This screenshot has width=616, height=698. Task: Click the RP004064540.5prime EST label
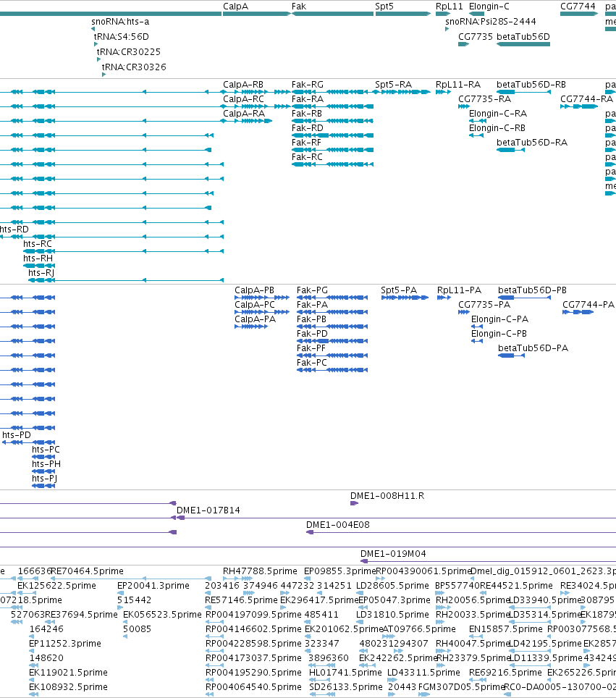pyautogui.click(x=253, y=687)
